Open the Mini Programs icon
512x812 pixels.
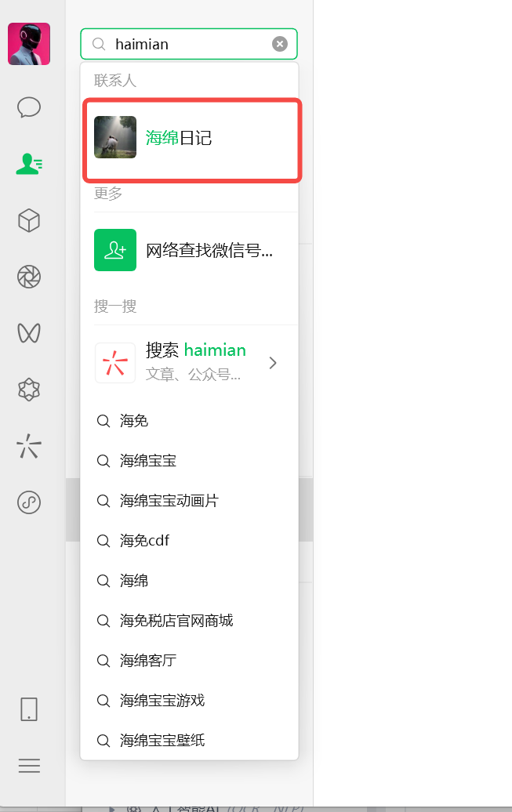[x=29, y=502]
